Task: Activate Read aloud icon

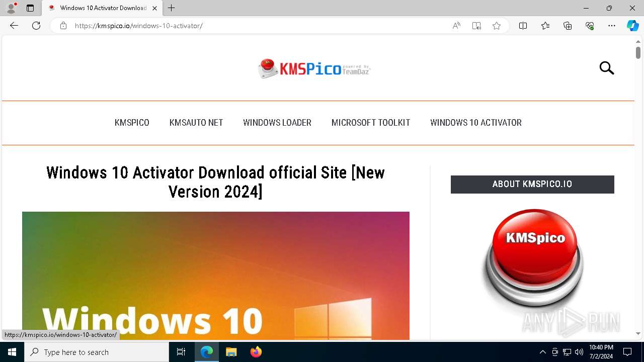Action: [456, 26]
